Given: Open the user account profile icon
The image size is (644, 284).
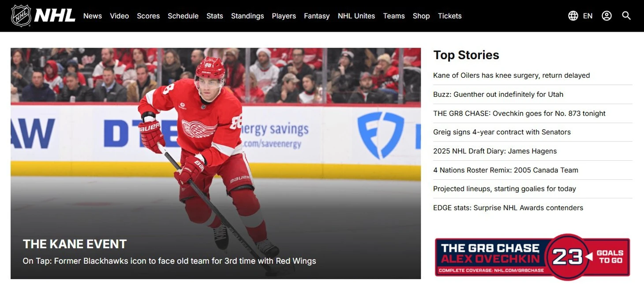Looking at the screenshot, I should point(607,16).
